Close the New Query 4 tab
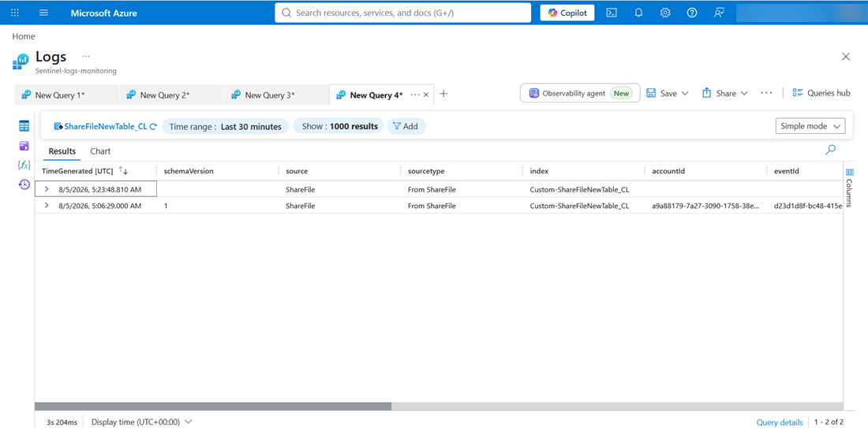The width and height of the screenshot is (868, 428). click(426, 95)
